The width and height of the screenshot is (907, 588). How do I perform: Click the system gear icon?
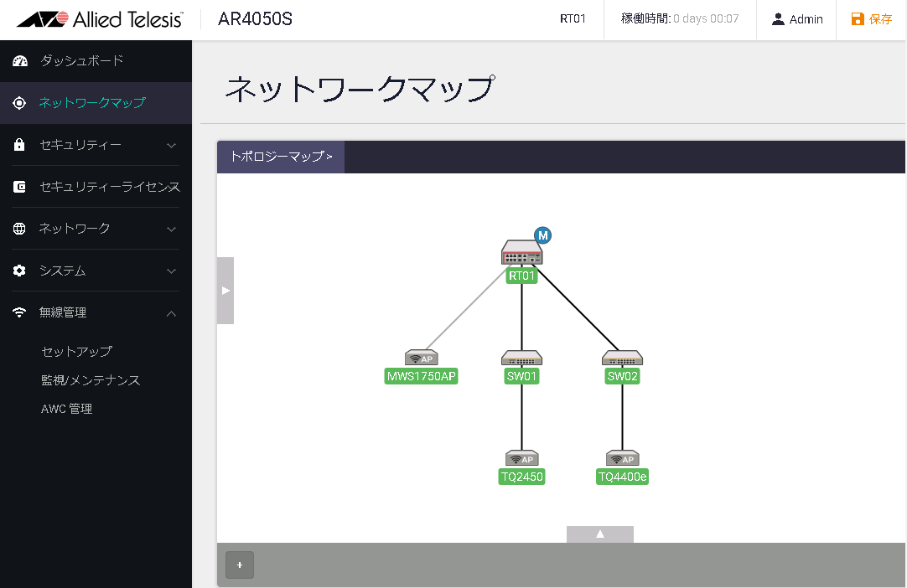click(x=19, y=271)
